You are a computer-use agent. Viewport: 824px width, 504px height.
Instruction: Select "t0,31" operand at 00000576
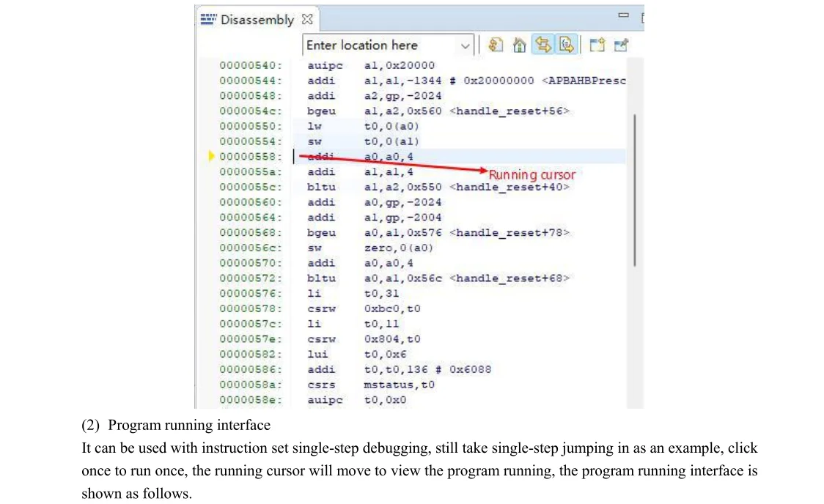point(381,294)
